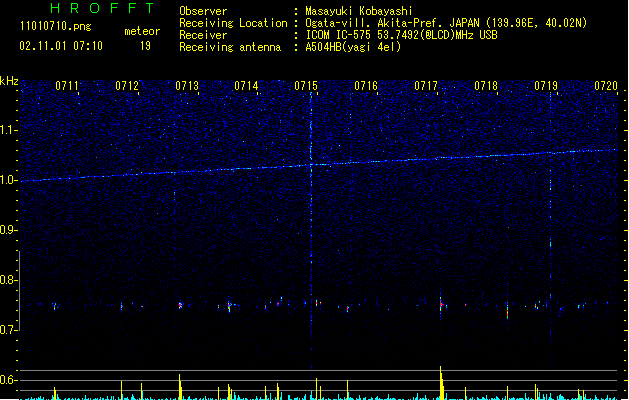Click the Receiving antenna field label
629x400 pixels.
pos(230,47)
